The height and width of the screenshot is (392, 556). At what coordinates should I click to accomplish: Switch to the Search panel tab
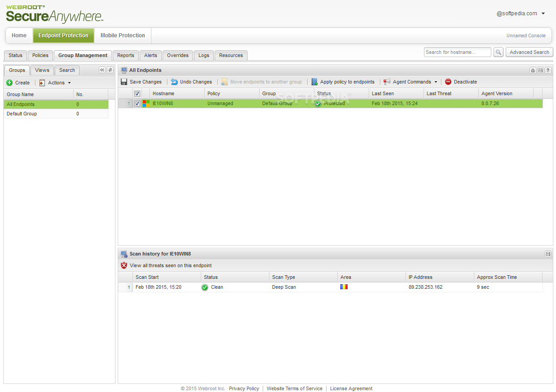pos(67,70)
